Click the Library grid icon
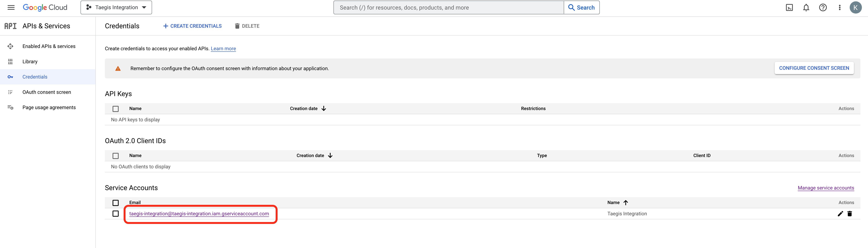868x248 pixels. (10, 61)
